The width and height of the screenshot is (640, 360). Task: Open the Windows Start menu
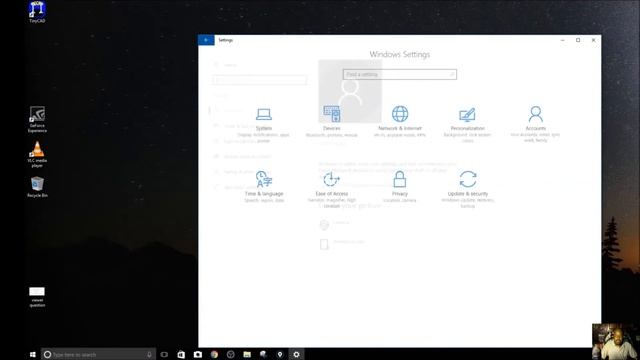point(33,354)
